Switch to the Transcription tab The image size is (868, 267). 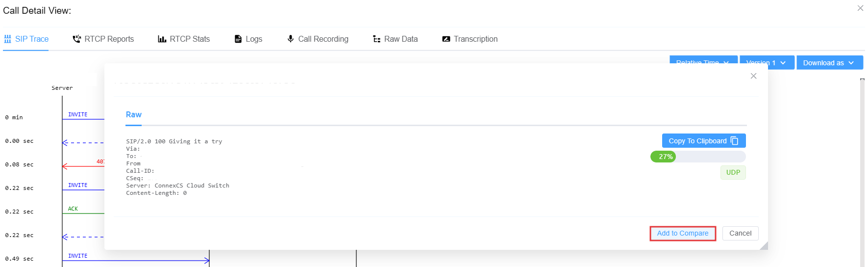click(470, 39)
